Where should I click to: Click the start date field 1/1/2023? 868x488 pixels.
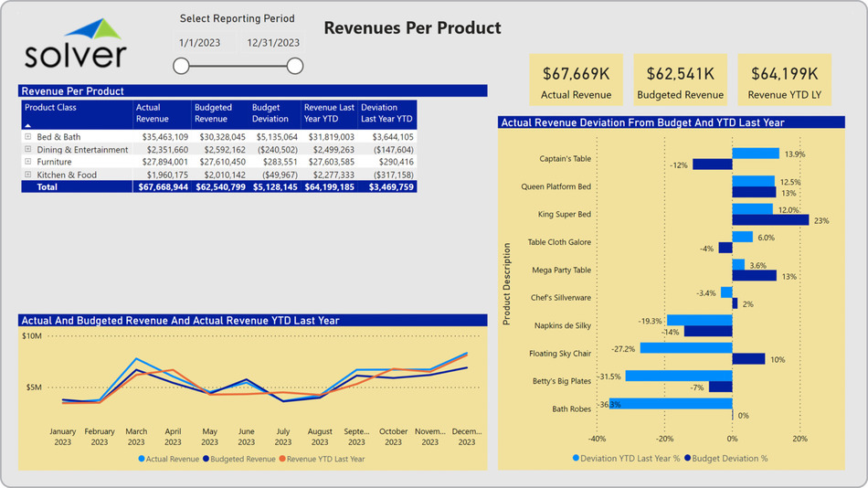click(x=200, y=42)
